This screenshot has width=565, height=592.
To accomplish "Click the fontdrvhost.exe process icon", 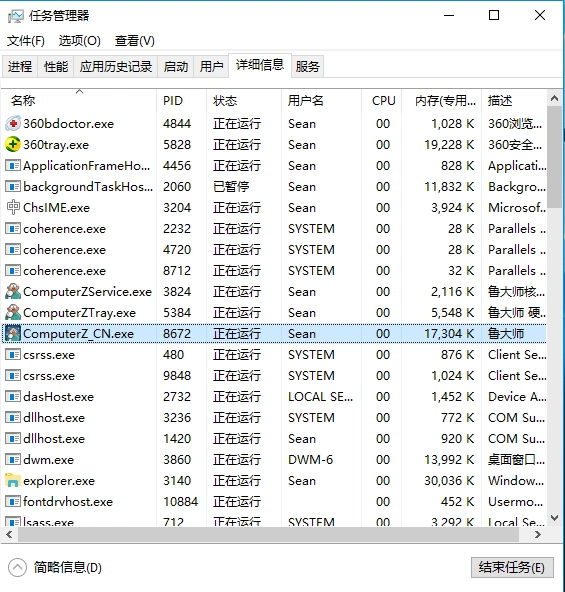I will click(13, 502).
